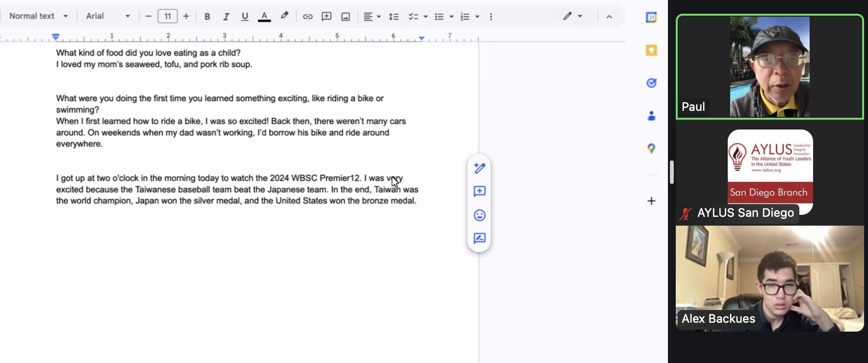Click the muted microphone icon for AYLUS
The width and height of the screenshot is (868, 363).
686,213
